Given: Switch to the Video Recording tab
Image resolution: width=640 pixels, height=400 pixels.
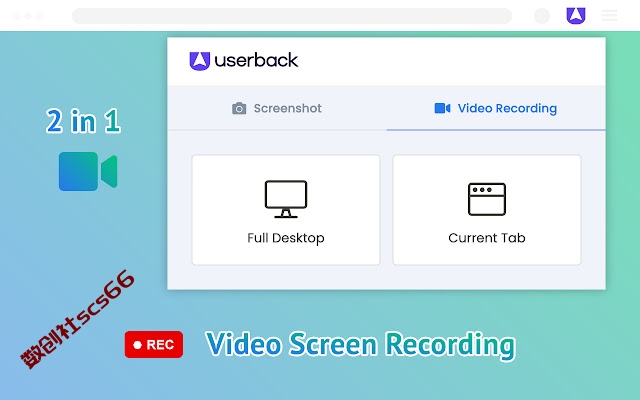Looking at the screenshot, I should click(x=496, y=108).
